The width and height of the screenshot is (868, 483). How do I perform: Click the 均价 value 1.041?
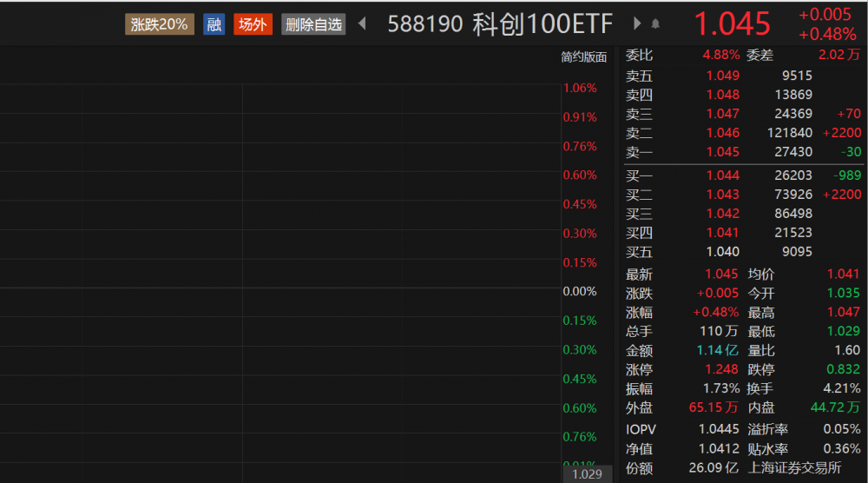(x=843, y=274)
